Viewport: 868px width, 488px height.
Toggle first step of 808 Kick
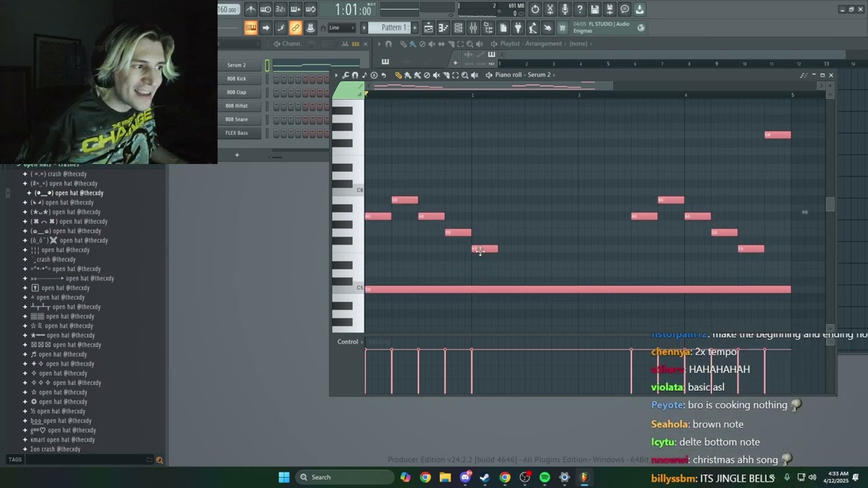(x=276, y=79)
